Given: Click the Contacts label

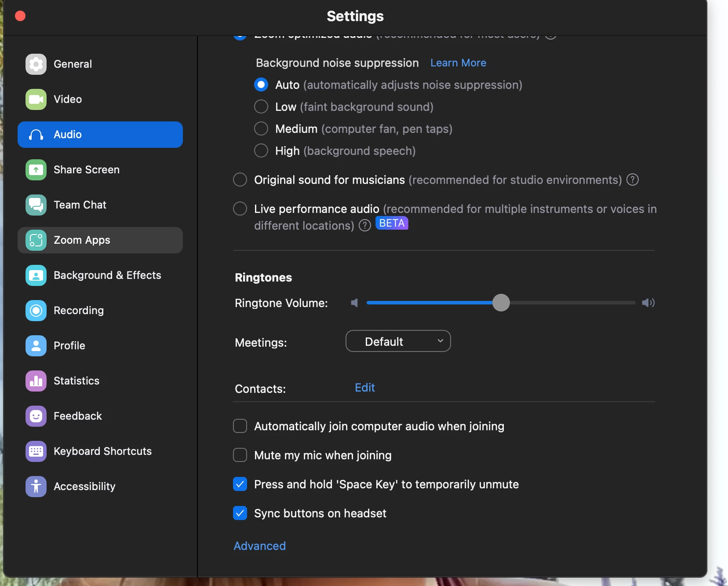Looking at the screenshot, I should click(x=260, y=389).
